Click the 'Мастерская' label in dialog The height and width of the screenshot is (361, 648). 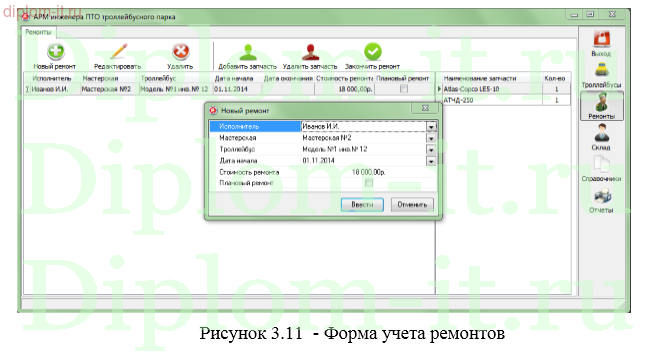pos(238,138)
